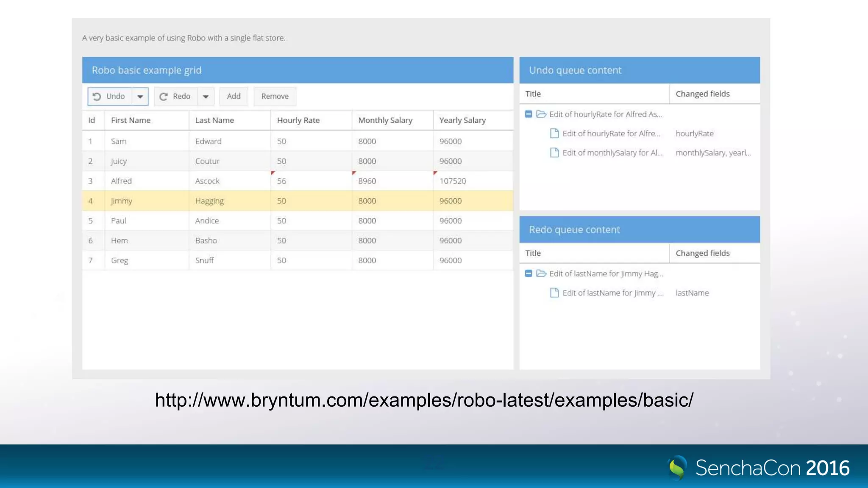Click the Undo button
The width and height of the screenshot is (868, 488).
click(x=110, y=97)
